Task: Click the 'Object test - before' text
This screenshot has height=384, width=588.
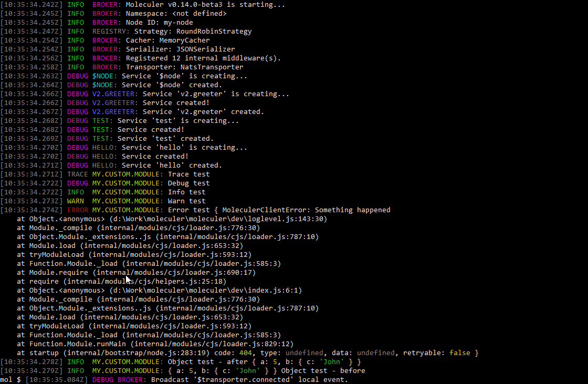Action: click(323, 371)
